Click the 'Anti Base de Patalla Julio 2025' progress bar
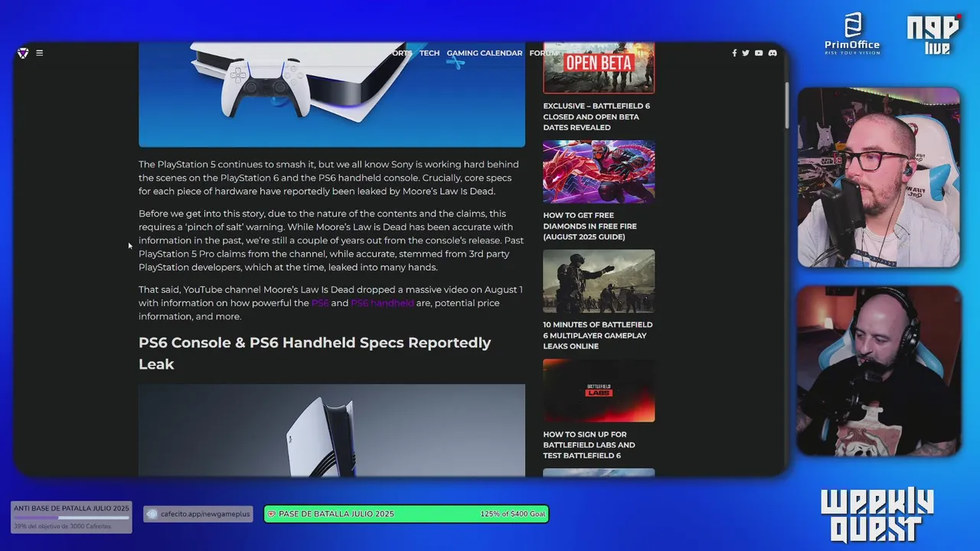The width and height of the screenshot is (980, 551). point(71,518)
